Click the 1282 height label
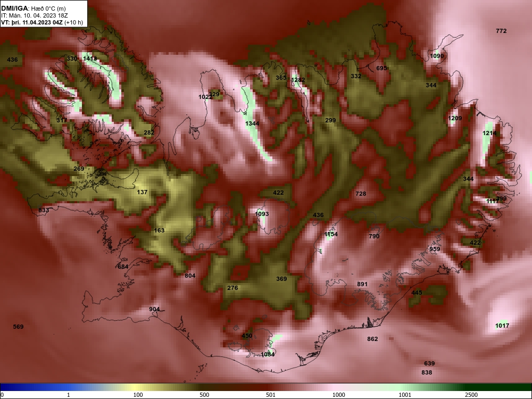The height and width of the screenshot is (399, 532). [298, 80]
